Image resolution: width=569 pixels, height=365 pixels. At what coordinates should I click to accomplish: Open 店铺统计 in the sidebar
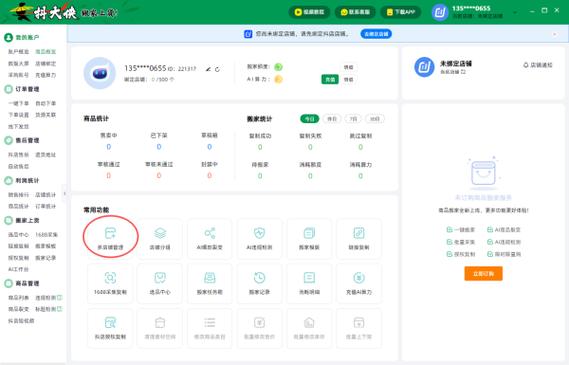(46, 195)
